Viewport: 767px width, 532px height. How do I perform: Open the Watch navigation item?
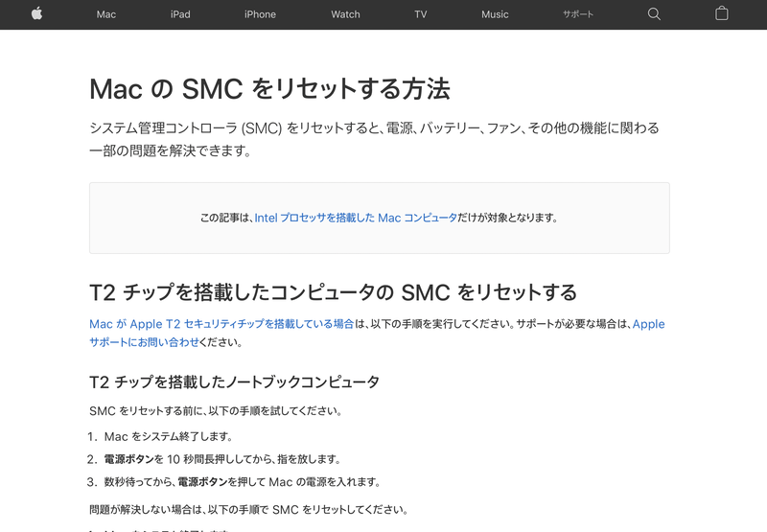[345, 14]
